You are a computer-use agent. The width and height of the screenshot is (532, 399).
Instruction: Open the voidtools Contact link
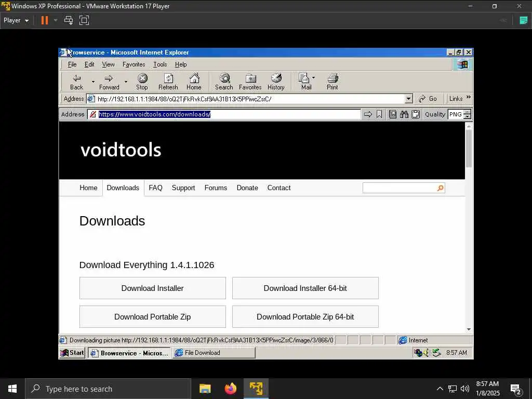[279, 188]
